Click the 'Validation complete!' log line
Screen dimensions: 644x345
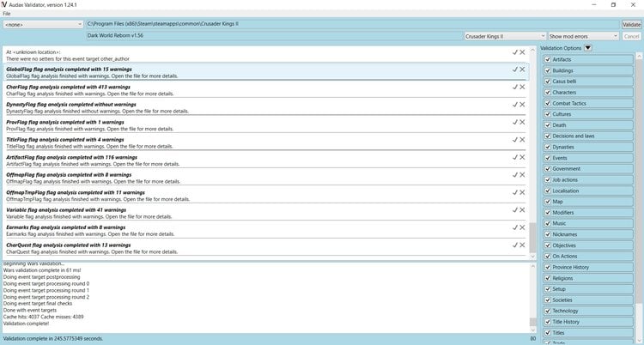click(x=26, y=324)
